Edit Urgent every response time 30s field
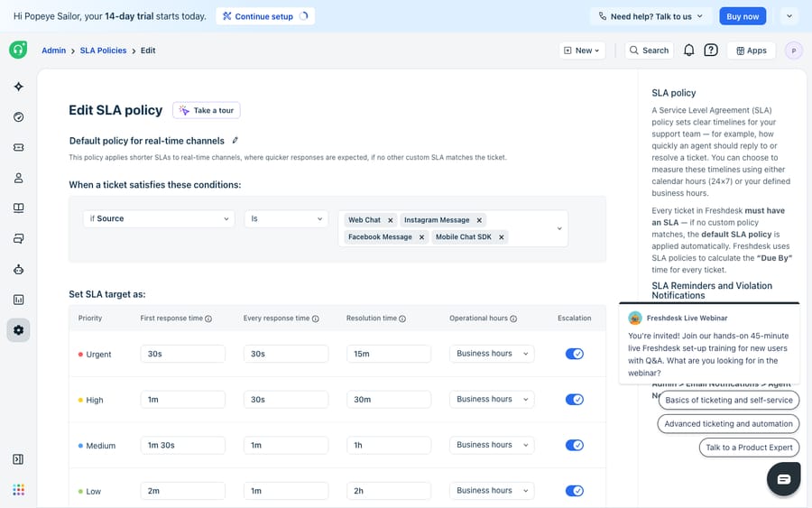 coord(286,354)
